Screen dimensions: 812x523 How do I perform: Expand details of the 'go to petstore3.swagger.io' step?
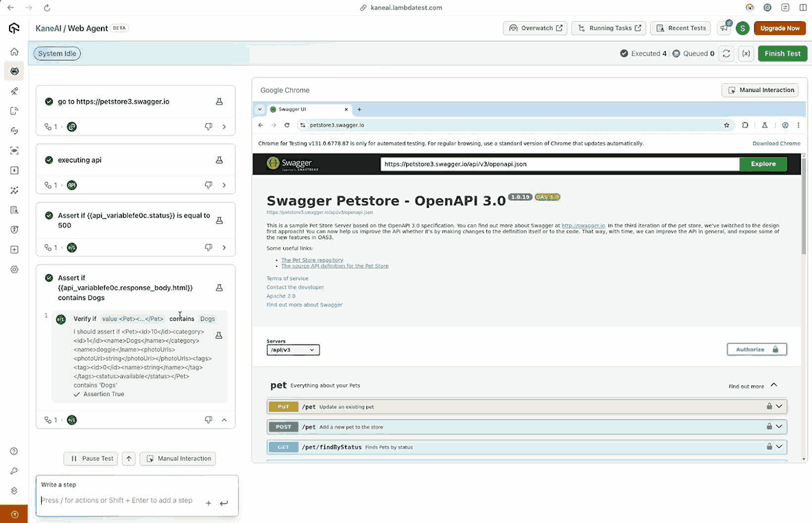224,126
